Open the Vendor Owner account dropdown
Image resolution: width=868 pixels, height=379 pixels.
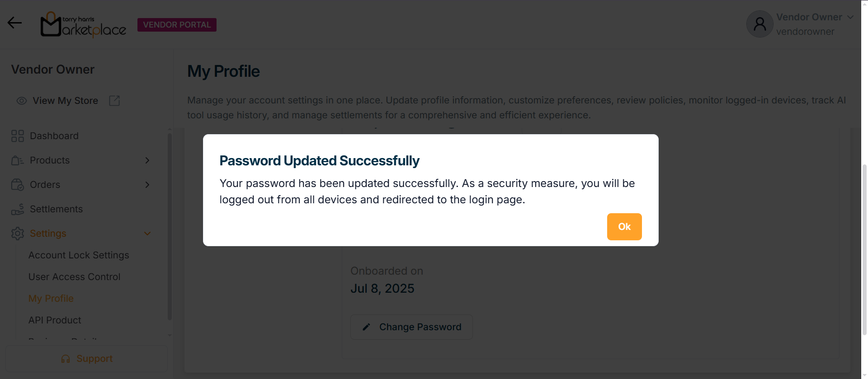tap(850, 17)
